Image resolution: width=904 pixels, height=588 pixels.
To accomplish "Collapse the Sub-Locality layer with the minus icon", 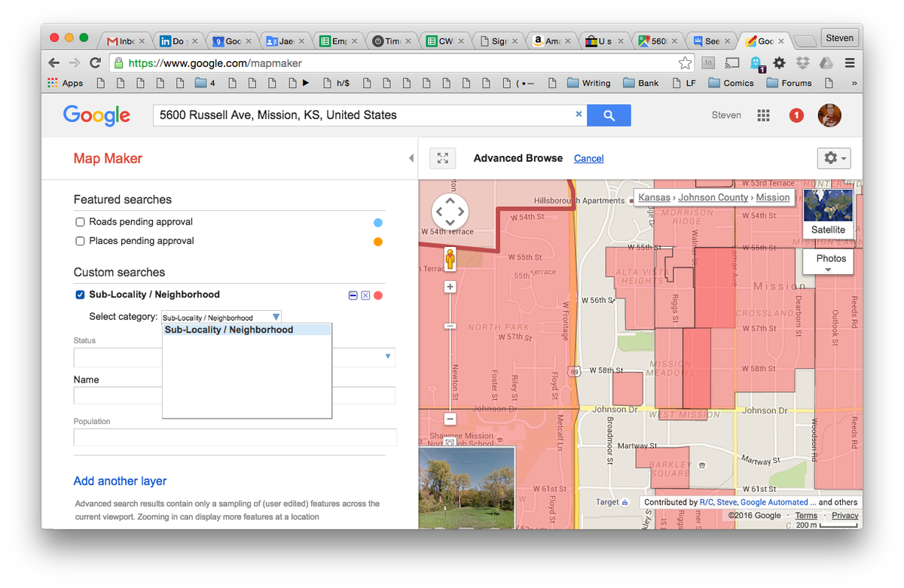I will click(x=353, y=295).
